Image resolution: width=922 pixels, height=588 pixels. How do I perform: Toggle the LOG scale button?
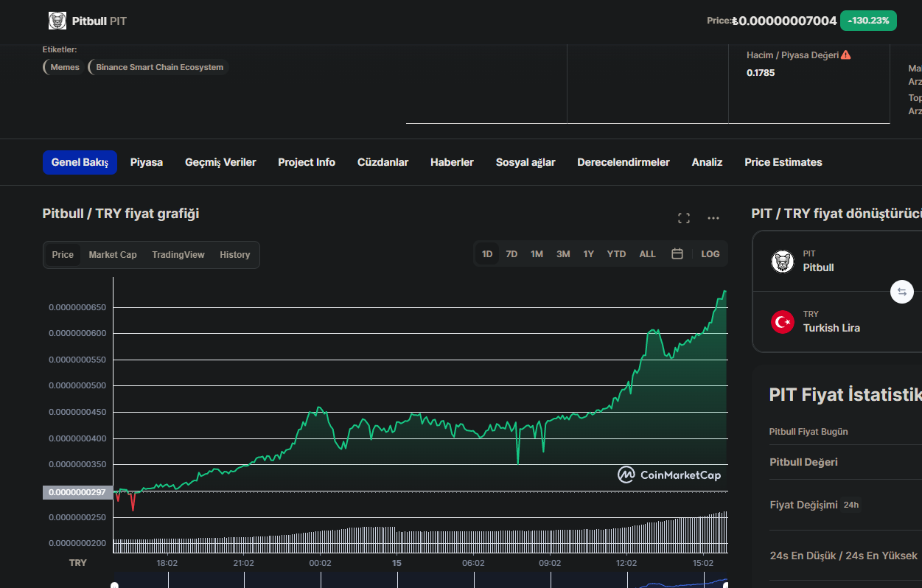tap(710, 253)
